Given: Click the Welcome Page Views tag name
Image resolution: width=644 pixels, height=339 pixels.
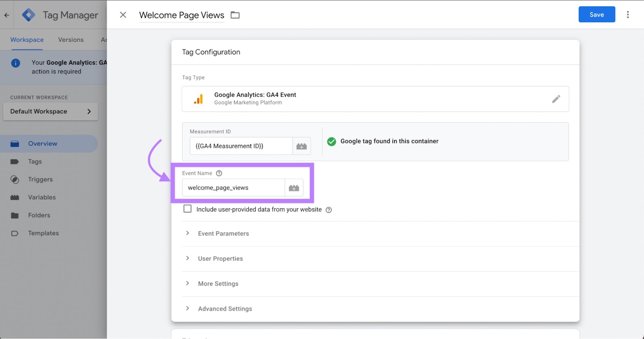Looking at the screenshot, I should coord(182,15).
